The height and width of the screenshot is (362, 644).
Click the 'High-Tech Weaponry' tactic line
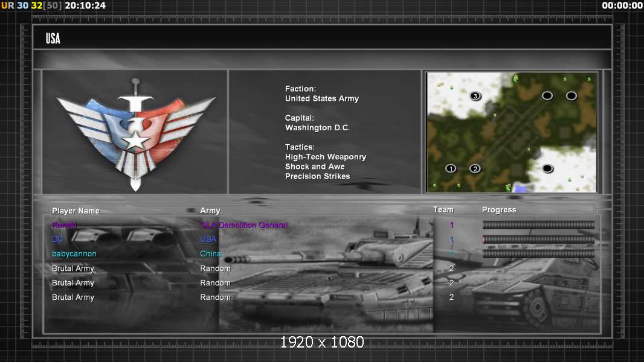click(326, 157)
